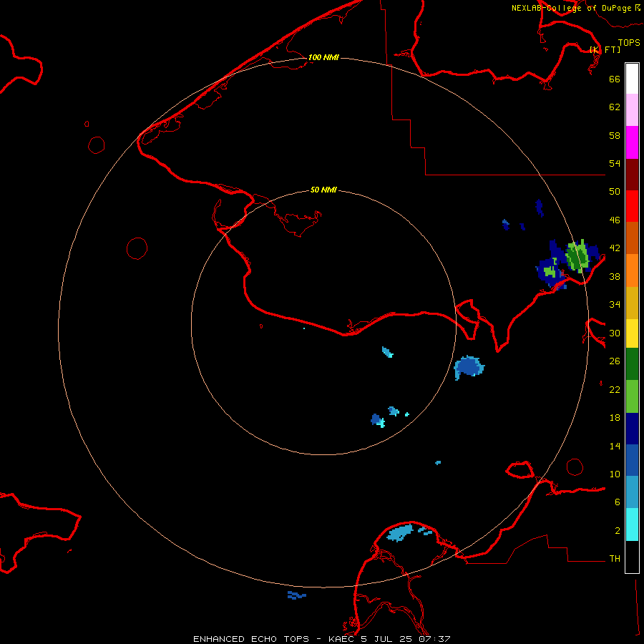
Task: Click the '50 NMI' range ring label
Action: tap(323, 190)
